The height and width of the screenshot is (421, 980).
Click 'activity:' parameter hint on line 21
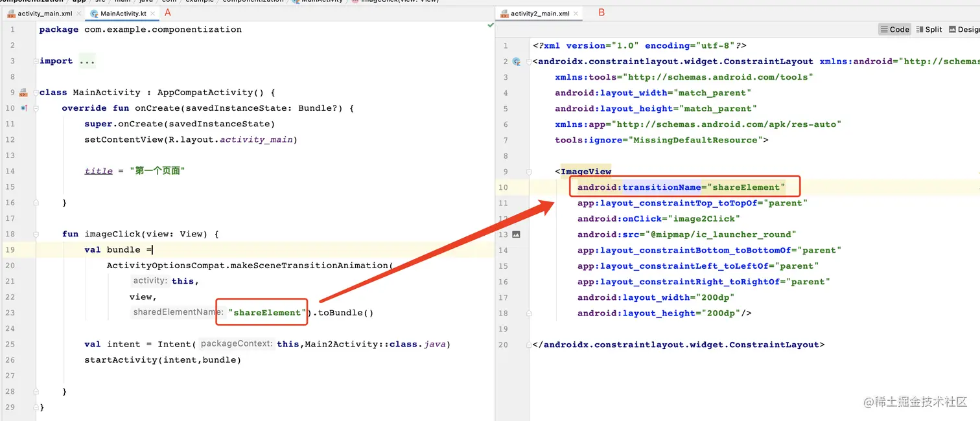[x=150, y=281]
